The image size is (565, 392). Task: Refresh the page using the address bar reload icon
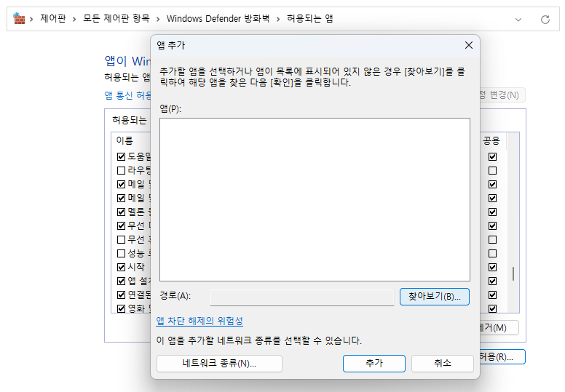tap(545, 20)
